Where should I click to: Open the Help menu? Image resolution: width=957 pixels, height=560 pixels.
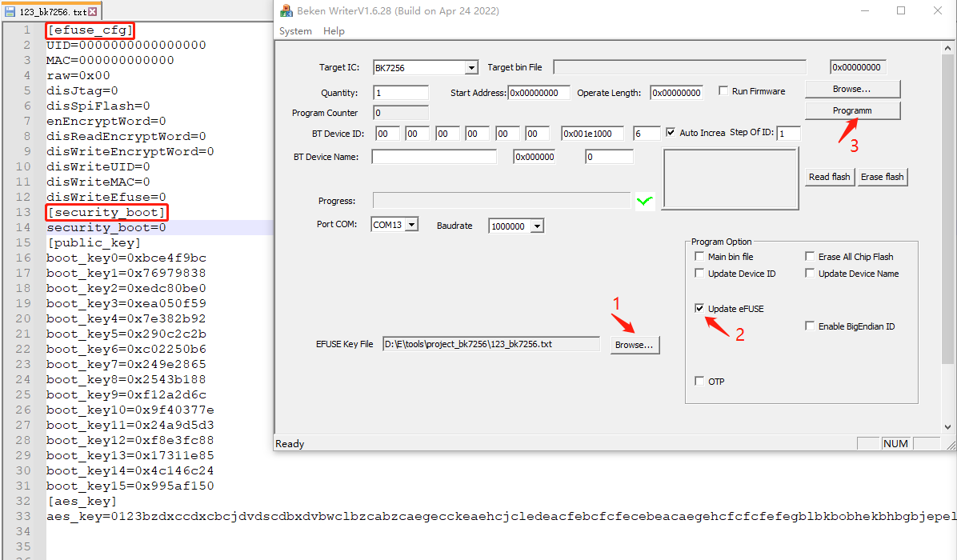click(334, 31)
